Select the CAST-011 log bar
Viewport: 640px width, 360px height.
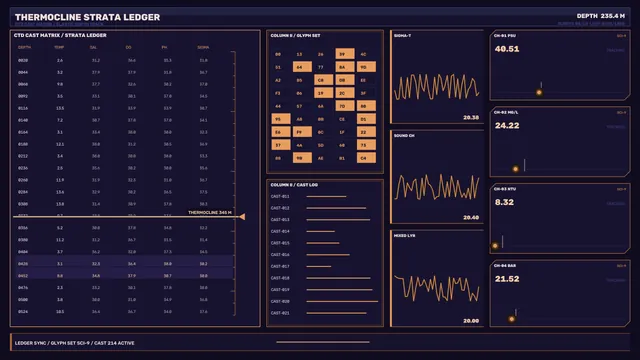(326, 196)
